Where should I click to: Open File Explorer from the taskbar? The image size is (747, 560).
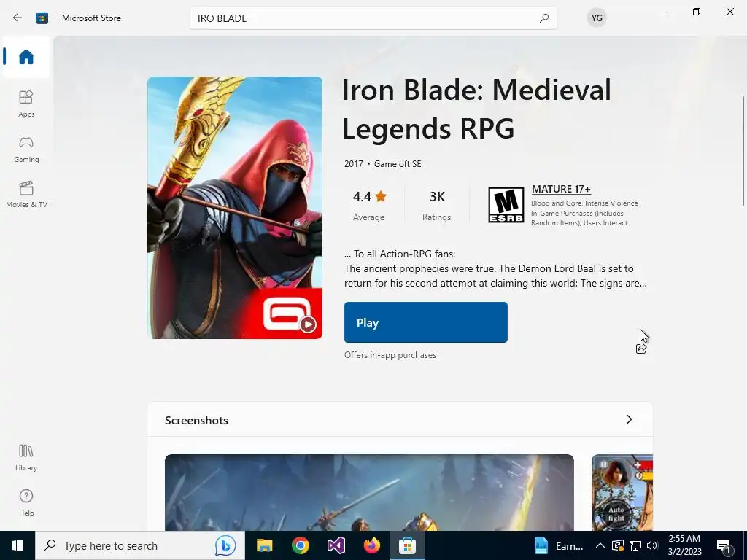pyautogui.click(x=264, y=545)
